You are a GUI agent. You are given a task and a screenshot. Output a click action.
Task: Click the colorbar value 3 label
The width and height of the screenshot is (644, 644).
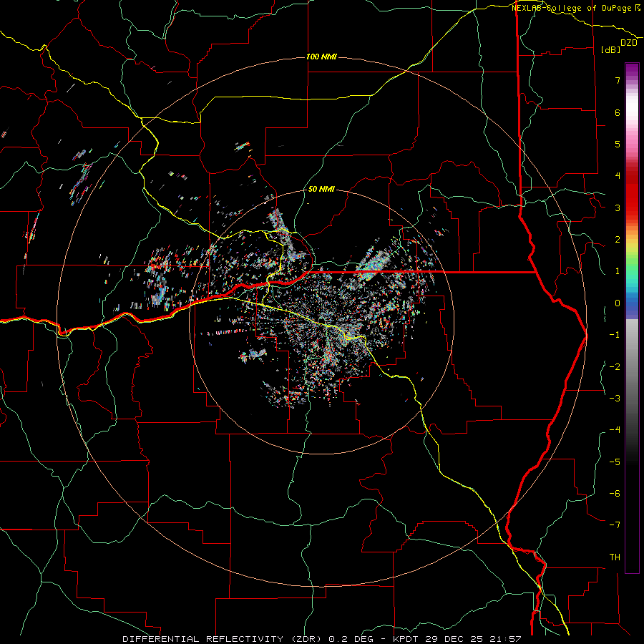[618, 208]
